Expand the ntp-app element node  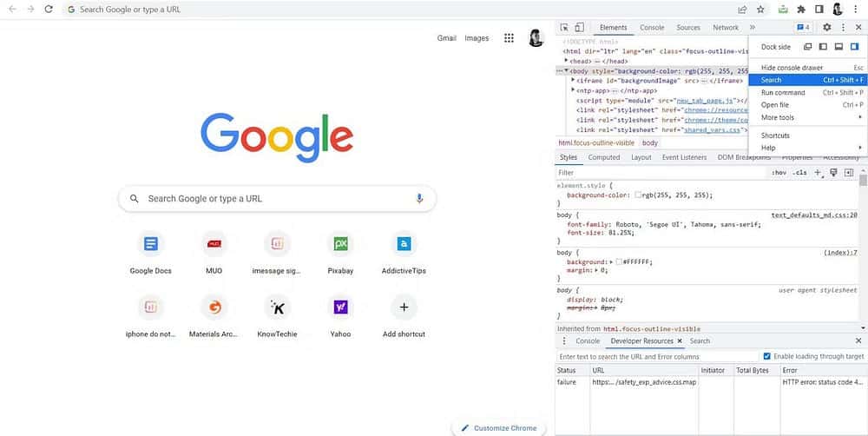click(573, 90)
